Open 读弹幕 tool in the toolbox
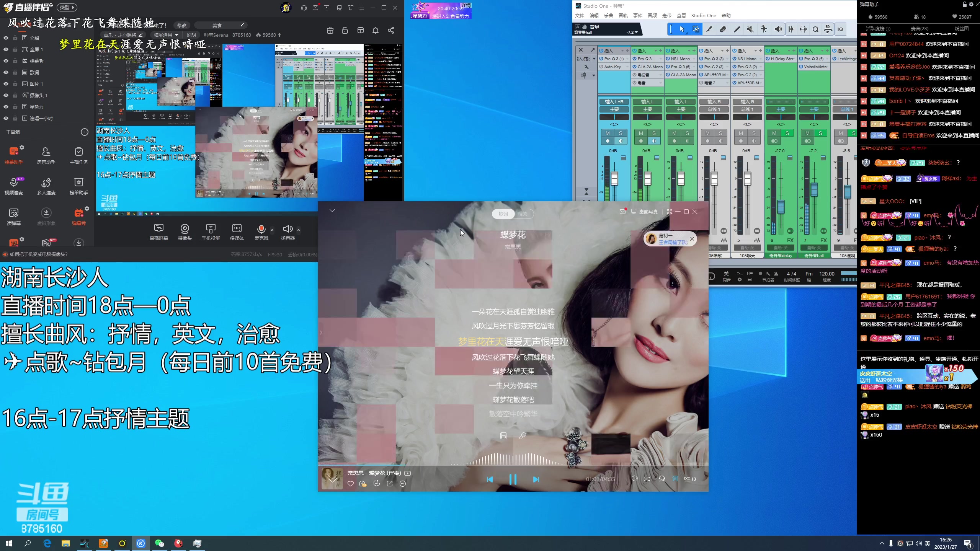 click(14, 216)
